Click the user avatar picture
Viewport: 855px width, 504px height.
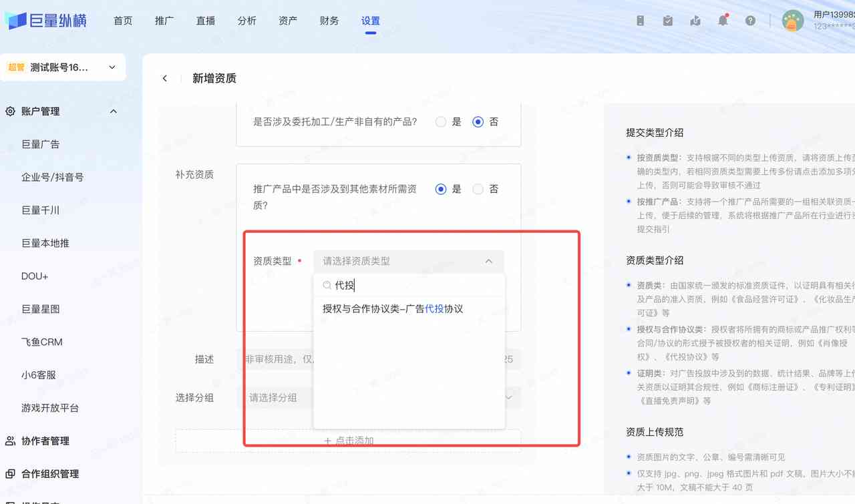point(793,21)
